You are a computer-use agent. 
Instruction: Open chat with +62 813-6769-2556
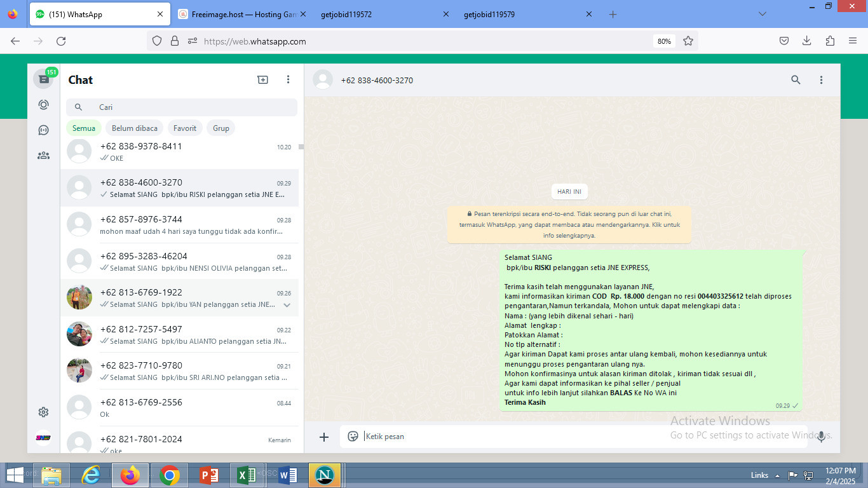click(179, 407)
